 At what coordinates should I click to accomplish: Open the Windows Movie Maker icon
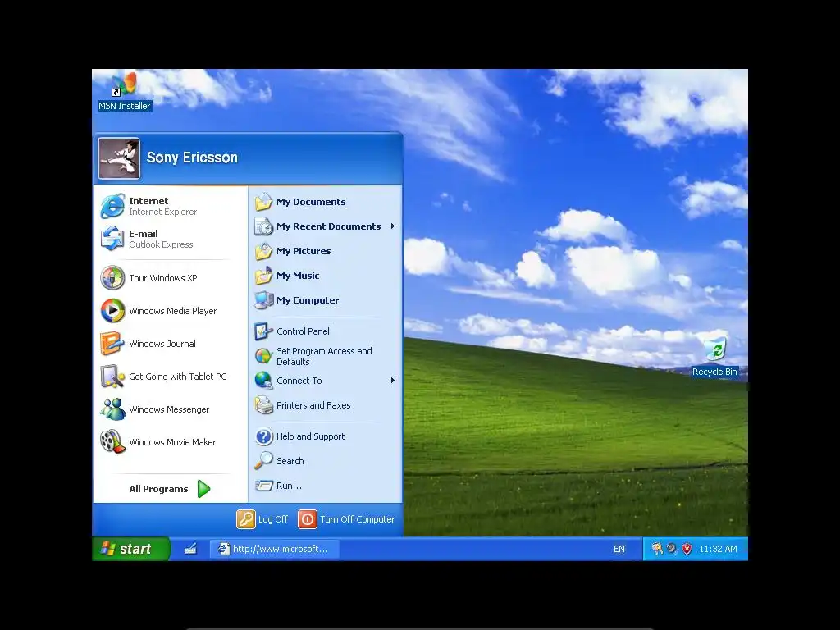click(112, 442)
